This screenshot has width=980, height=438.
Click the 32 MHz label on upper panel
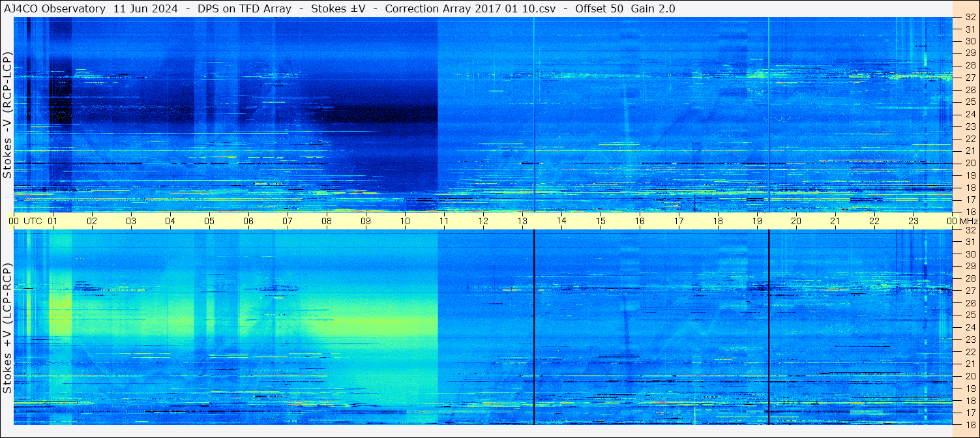tap(970, 17)
